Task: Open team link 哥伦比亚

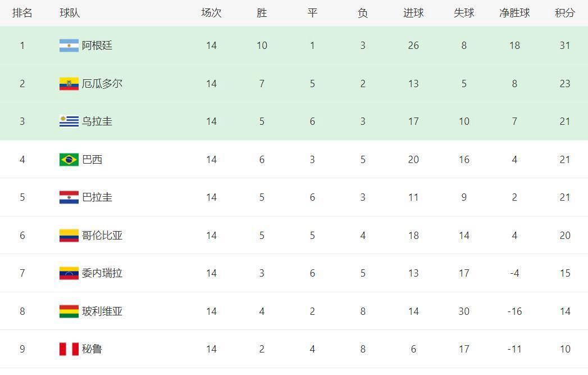Action: click(102, 236)
